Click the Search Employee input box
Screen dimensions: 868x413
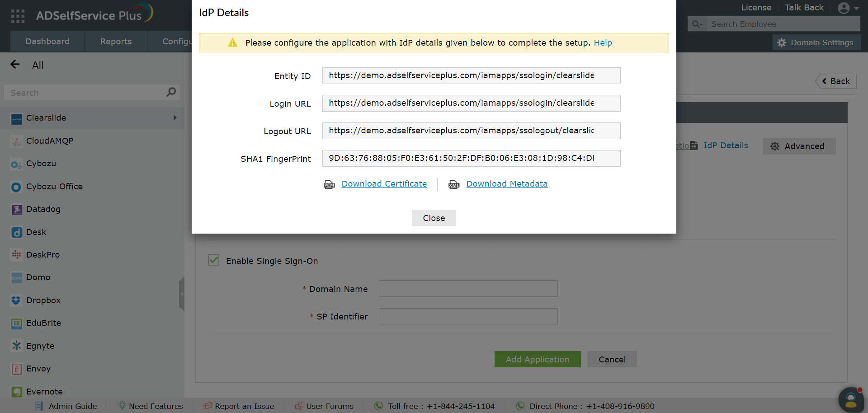(784, 24)
